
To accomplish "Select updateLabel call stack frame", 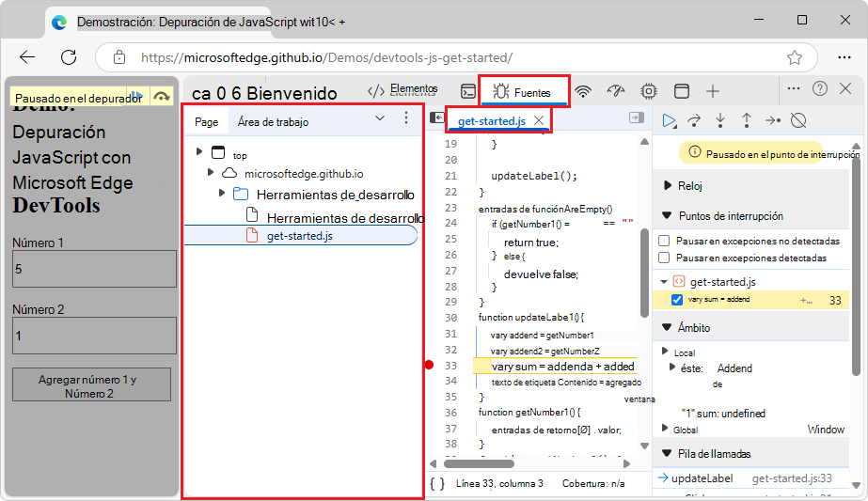I will [x=751, y=478].
